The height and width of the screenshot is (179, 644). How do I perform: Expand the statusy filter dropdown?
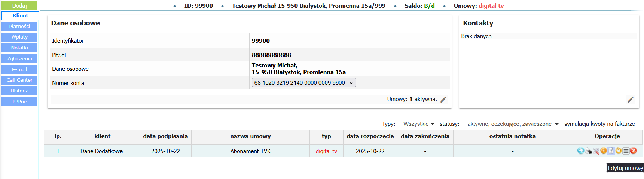pos(513,124)
